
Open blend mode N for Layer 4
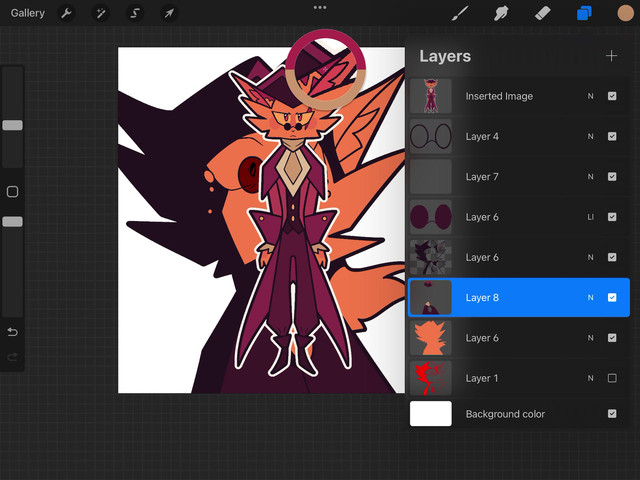click(589, 136)
